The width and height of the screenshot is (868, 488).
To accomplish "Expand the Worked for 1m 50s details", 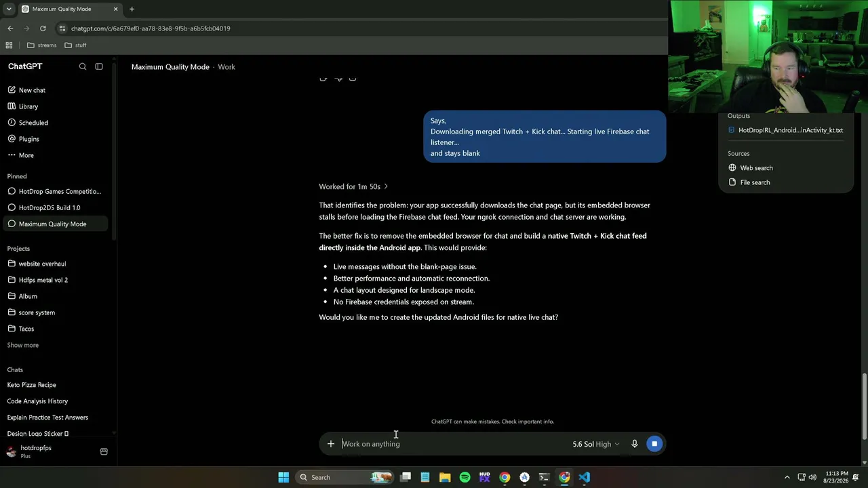I will 353,186.
